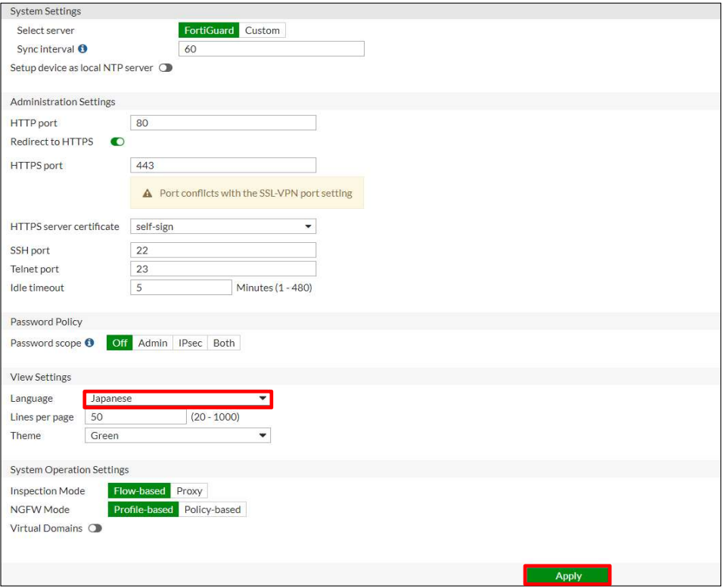The width and height of the screenshot is (724, 588).
Task: Click the 'System Operation Settings' heading
Action: (x=70, y=470)
